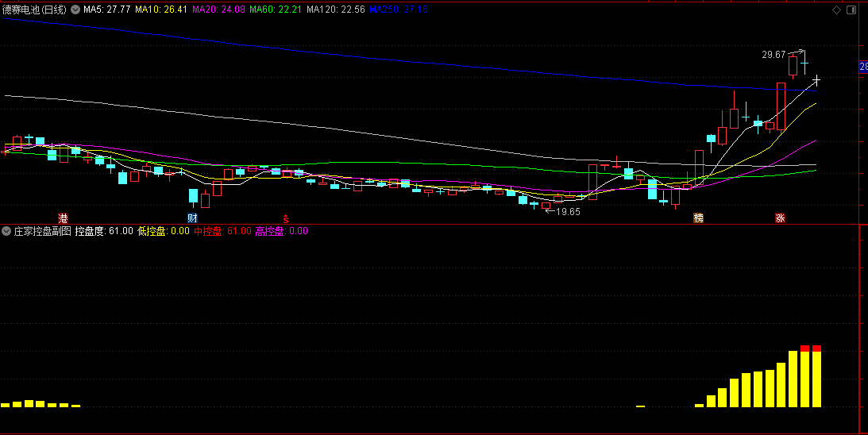Expand the 庄家控盘副图 indicator dropdown arrow

(6, 231)
